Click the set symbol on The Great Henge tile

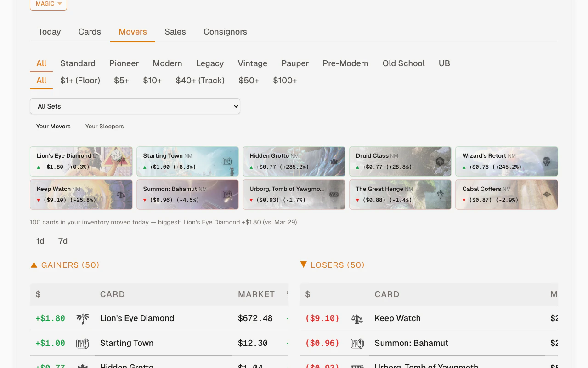pos(440,195)
